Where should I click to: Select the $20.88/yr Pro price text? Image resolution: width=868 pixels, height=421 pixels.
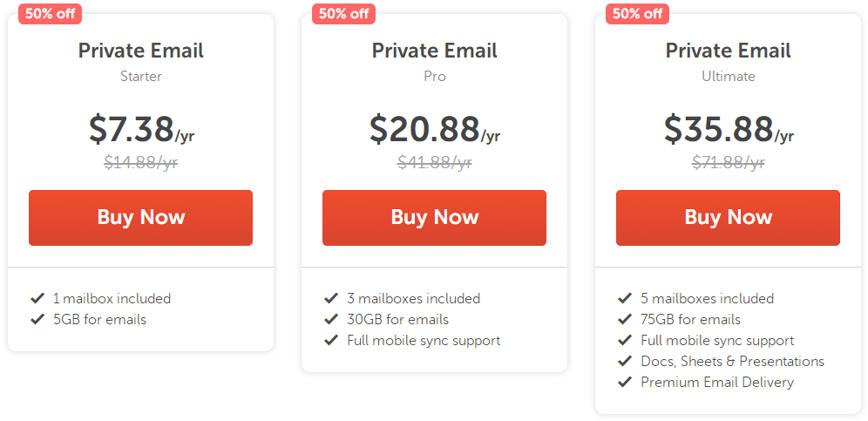click(434, 130)
